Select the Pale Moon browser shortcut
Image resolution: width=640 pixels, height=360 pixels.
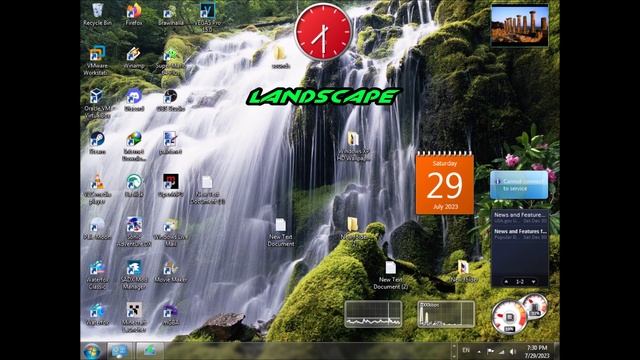97,229
